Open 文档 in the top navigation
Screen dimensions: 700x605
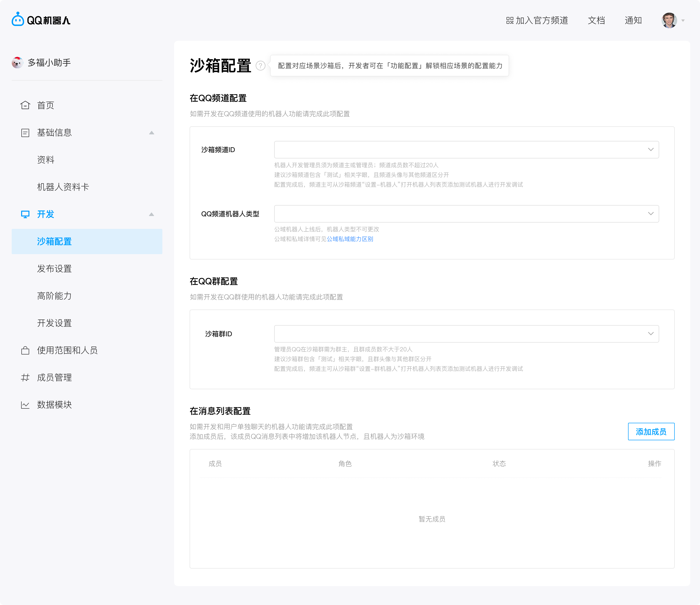tap(596, 20)
